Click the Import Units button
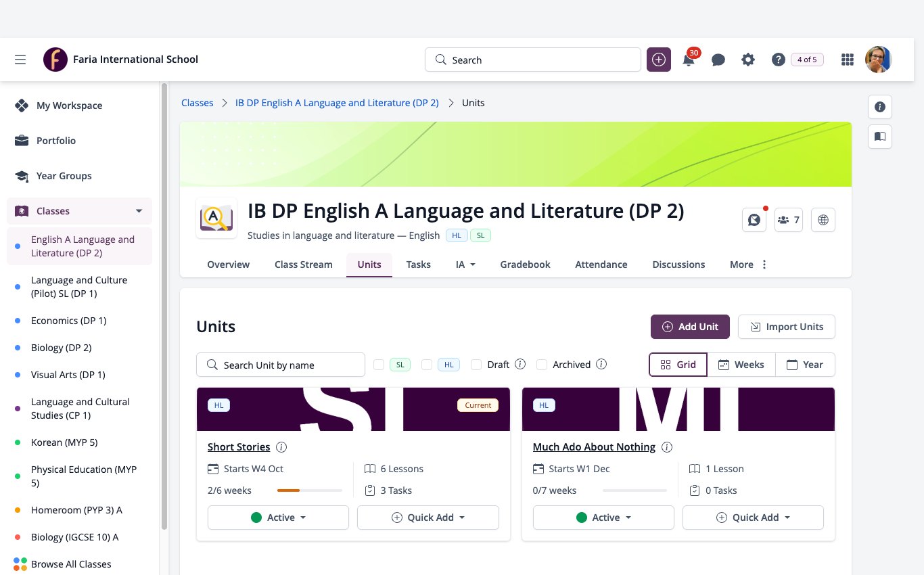The image size is (924, 575). tap(787, 327)
